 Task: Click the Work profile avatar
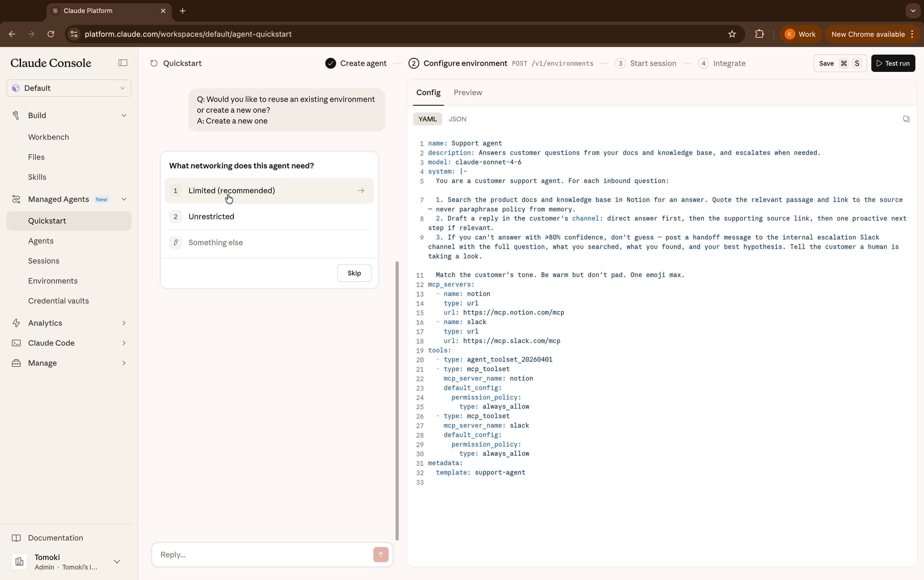(x=789, y=34)
